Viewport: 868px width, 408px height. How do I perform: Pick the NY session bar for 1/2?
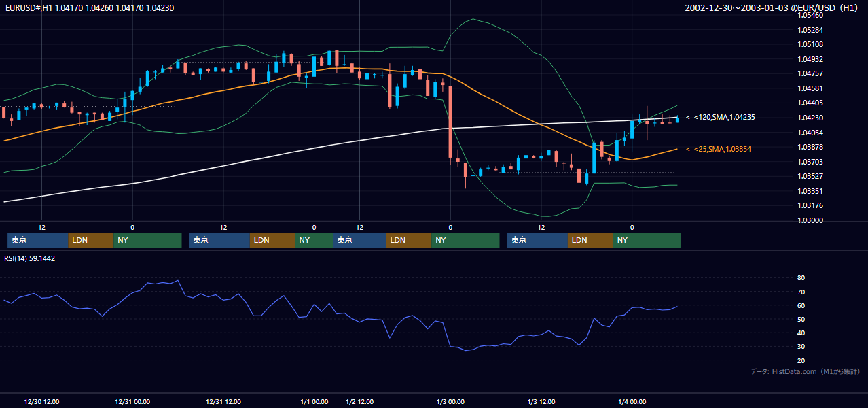465,240
